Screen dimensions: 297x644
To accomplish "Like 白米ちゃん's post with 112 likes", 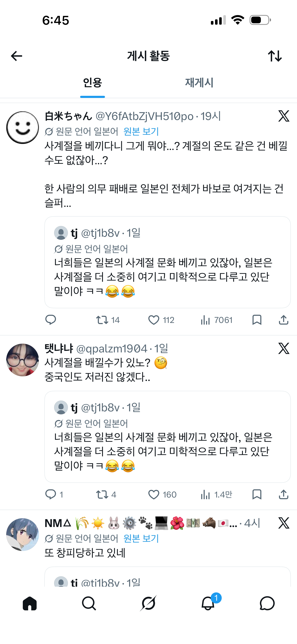I will [154, 320].
